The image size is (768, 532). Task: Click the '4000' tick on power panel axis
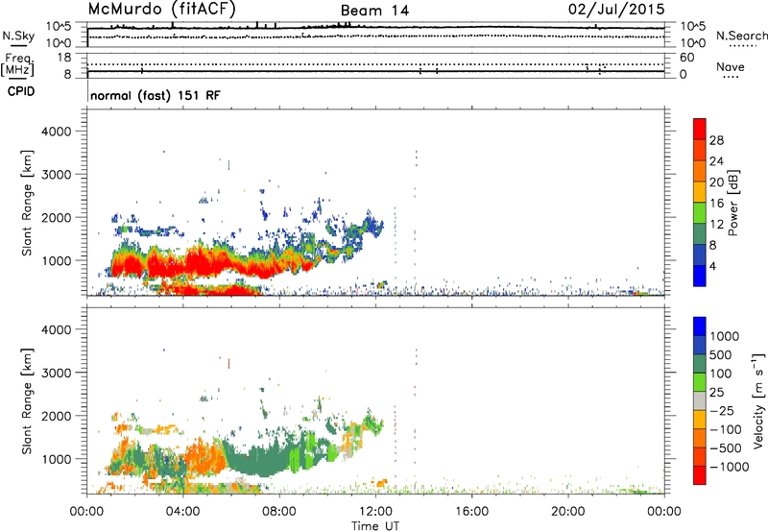point(57,132)
